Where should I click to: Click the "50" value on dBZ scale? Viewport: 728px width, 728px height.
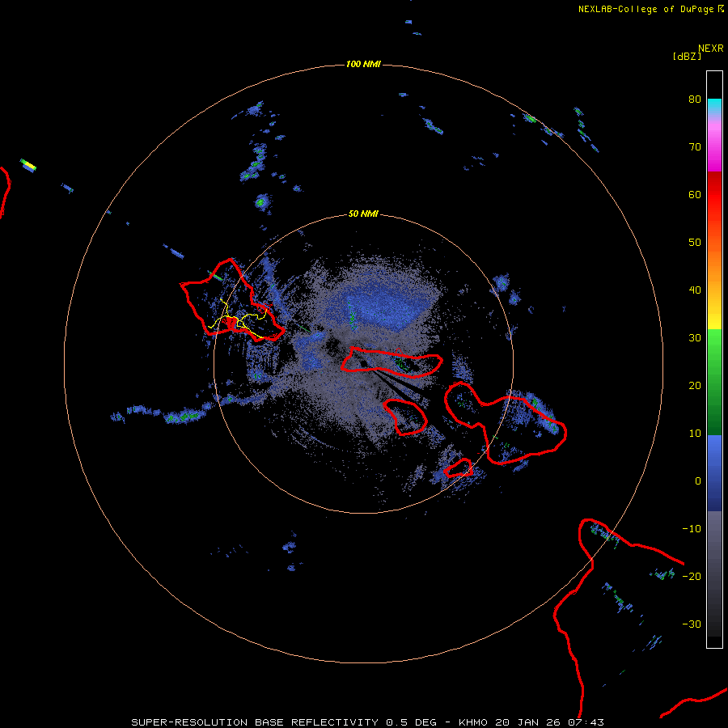click(695, 243)
